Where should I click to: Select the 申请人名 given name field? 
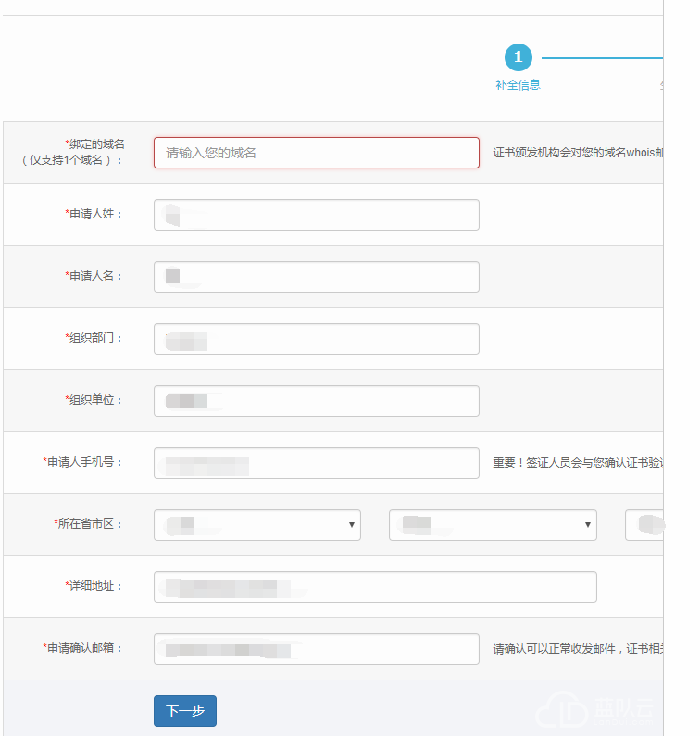click(x=316, y=277)
